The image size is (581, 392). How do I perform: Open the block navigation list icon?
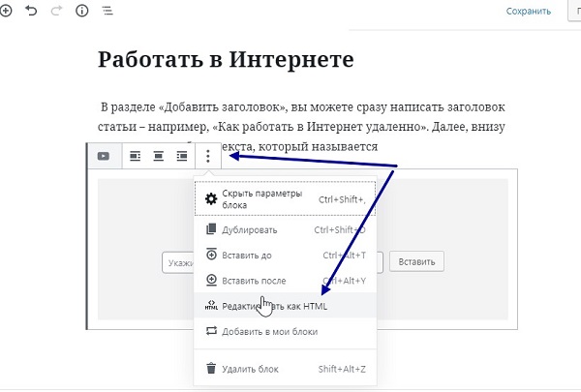[107, 11]
